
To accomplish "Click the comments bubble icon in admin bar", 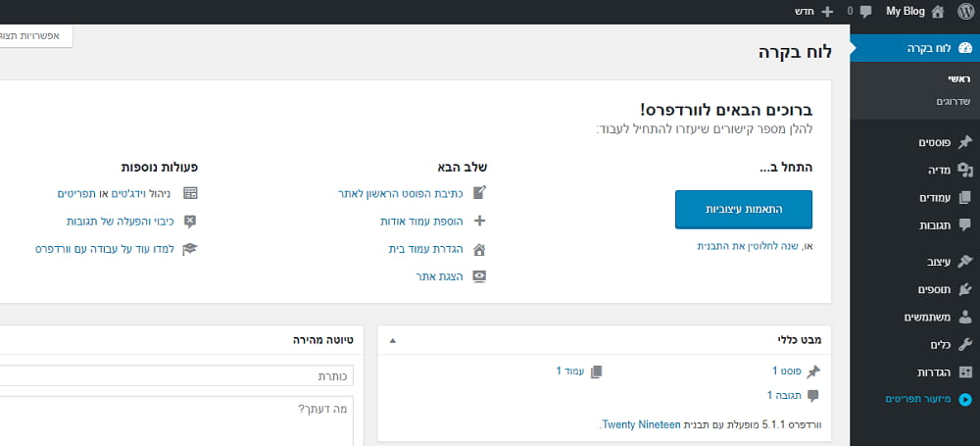I will 865,11.
